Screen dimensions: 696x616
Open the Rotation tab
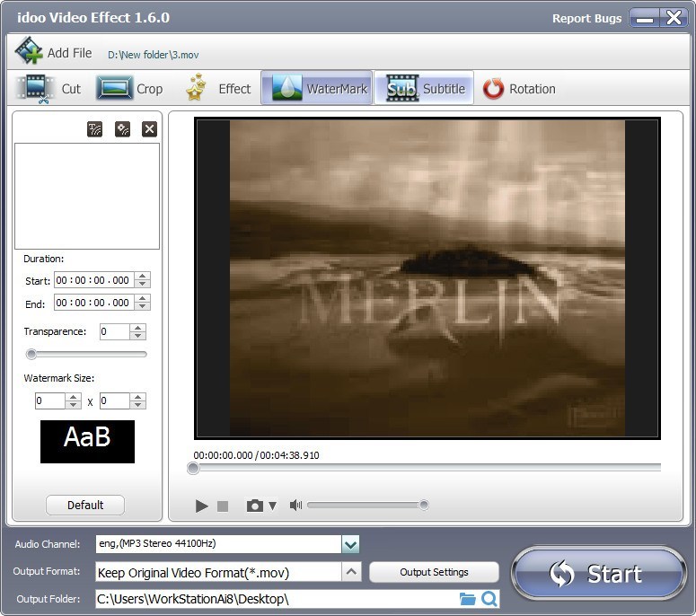[519, 89]
